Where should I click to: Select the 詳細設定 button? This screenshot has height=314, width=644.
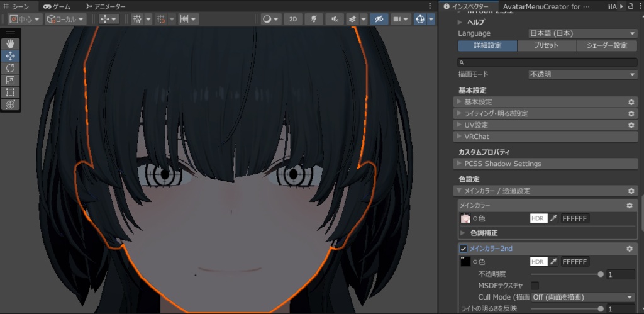coord(487,45)
